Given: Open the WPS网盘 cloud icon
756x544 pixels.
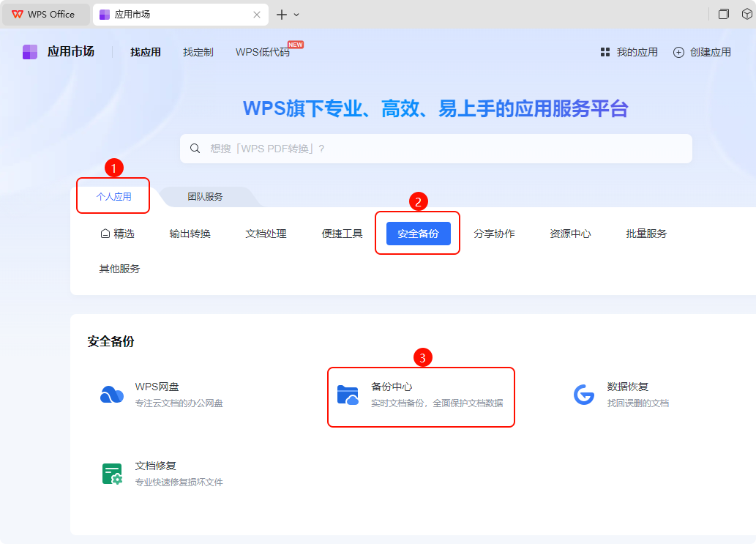Looking at the screenshot, I should pos(112,395).
